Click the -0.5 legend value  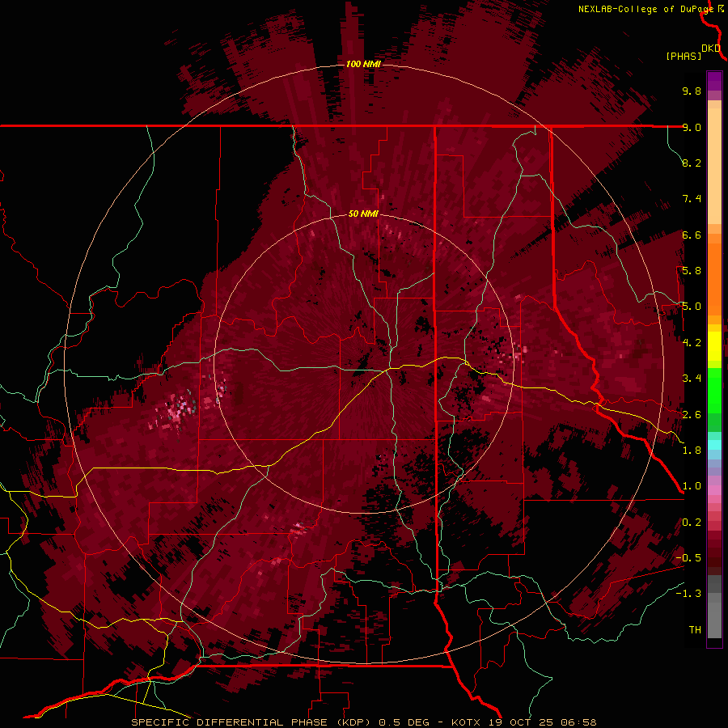pos(688,557)
